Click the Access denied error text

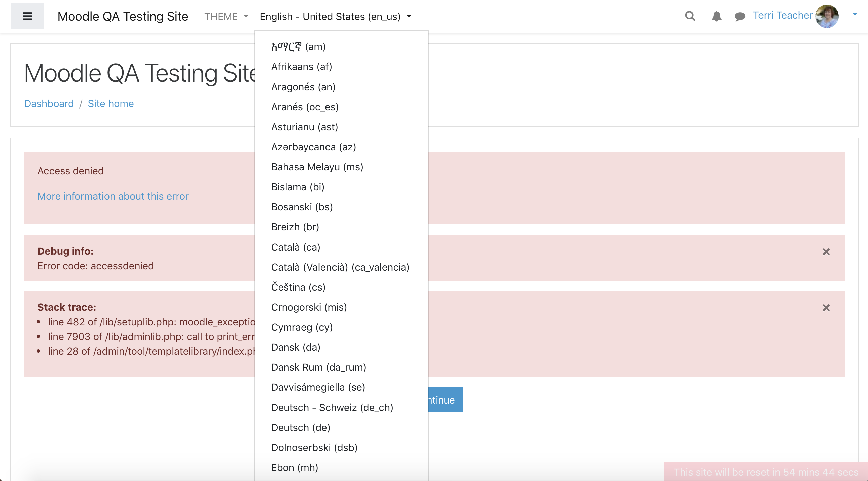tap(70, 171)
